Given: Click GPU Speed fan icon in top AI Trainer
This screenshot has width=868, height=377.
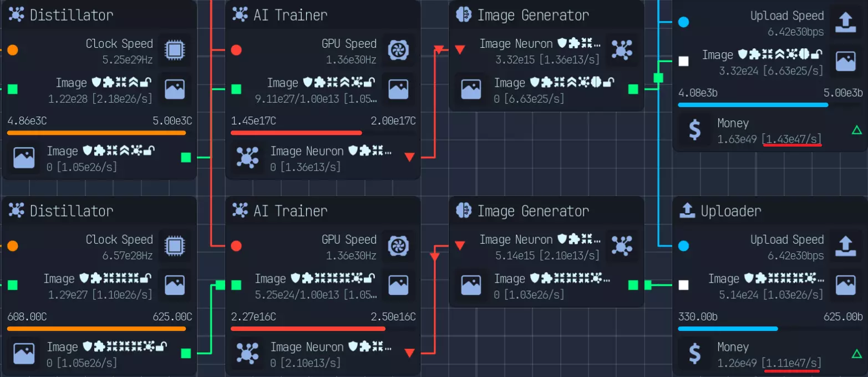Looking at the screenshot, I should pyautogui.click(x=398, y=50).
